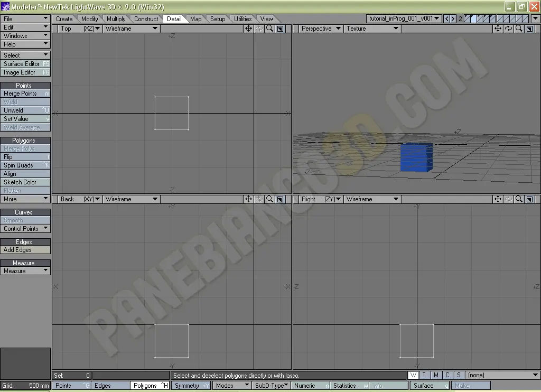Switch to the Modify tab

click(90, 19)
